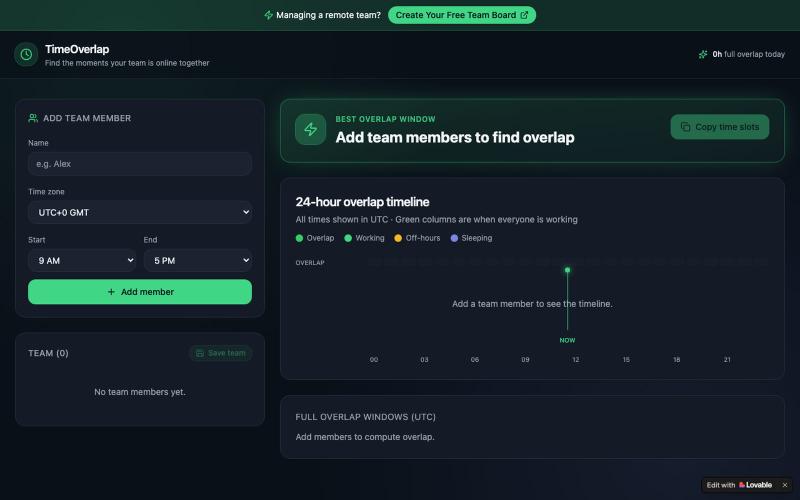Click the green Working legend dot
This screenshot has width=800, height=500.
click(x=348, y=238)
